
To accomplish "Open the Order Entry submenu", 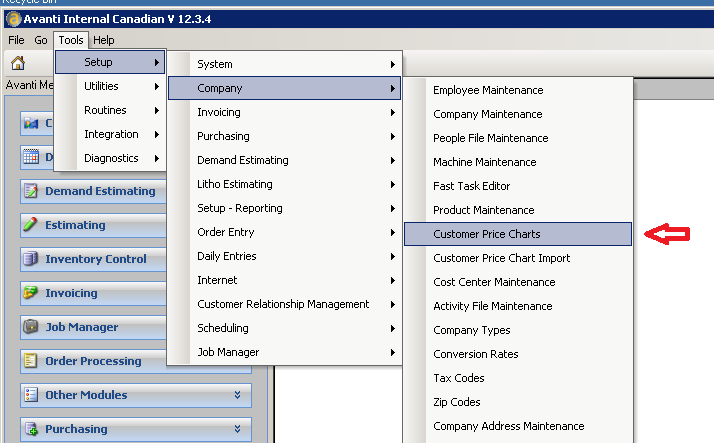I will pyautogui.click(x=285, y=232).
